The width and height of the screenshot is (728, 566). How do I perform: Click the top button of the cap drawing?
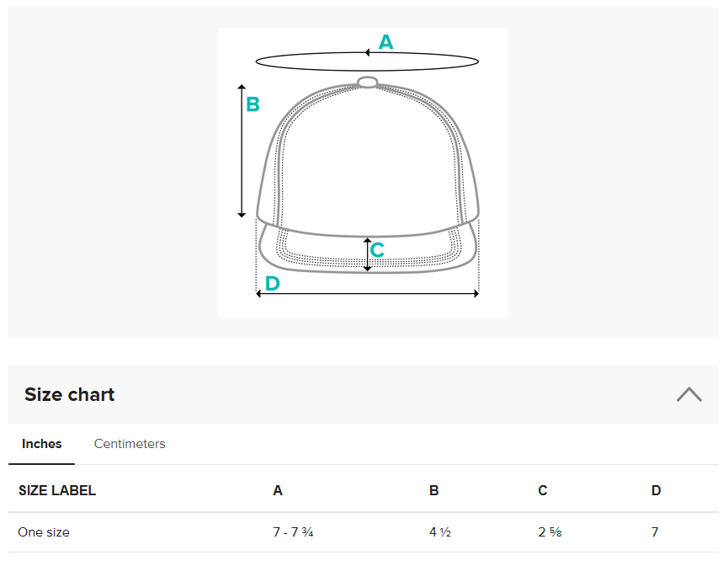point(368,82)
